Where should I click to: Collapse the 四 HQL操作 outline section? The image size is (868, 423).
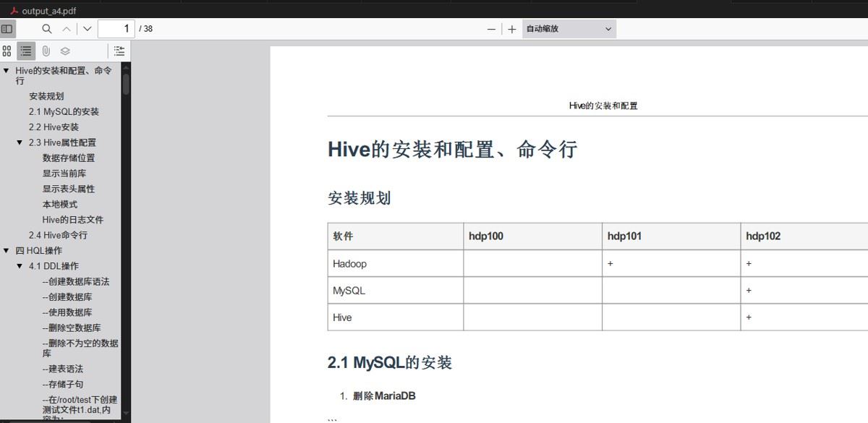pyautogui.click(x=7, y=250)
